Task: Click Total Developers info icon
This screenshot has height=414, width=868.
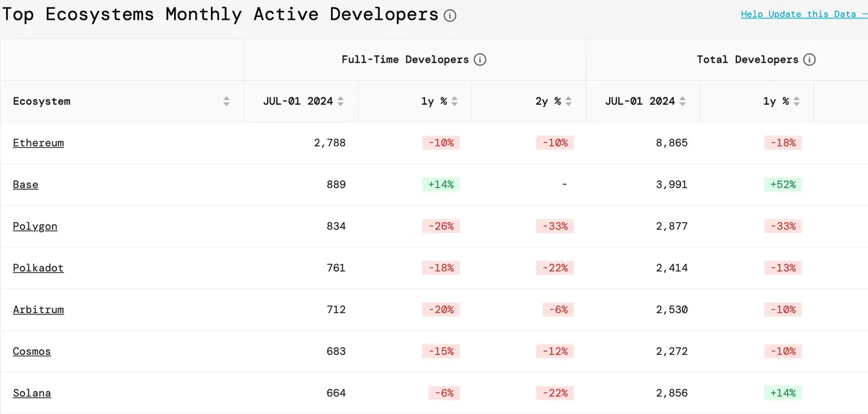Action: [x=809, y=60]
